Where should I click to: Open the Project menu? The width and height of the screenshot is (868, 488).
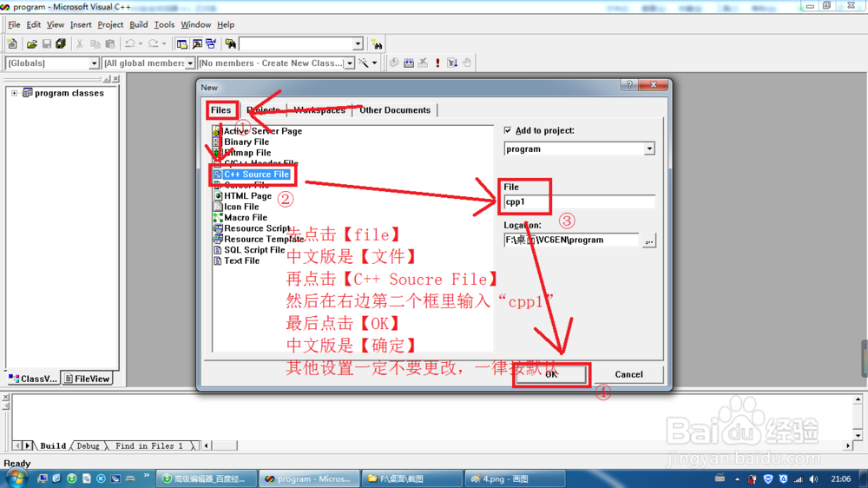pos(110,24)
